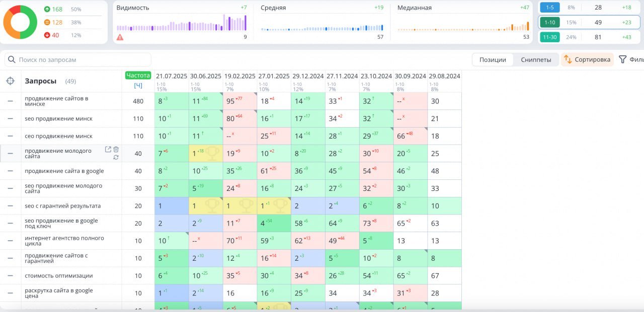The height and width of the screenshot is (312, 644).
Task: Open the 29.12.2024 date column header
Action: [308, 76]
